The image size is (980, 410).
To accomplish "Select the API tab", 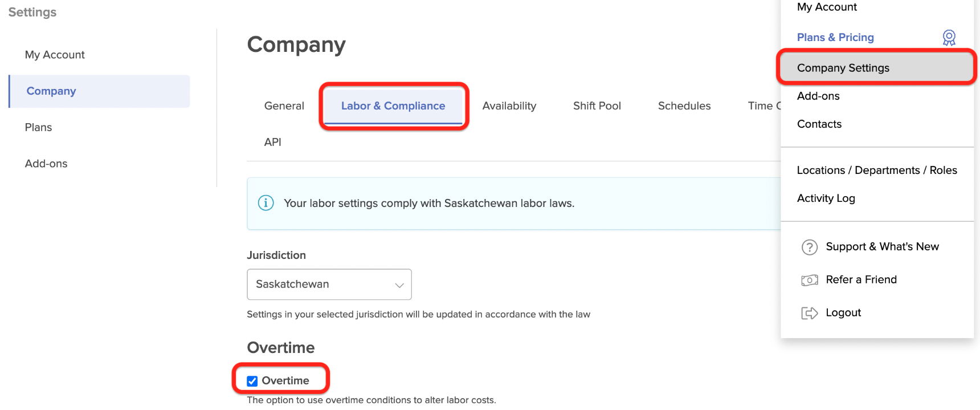I will click(272, 143).
